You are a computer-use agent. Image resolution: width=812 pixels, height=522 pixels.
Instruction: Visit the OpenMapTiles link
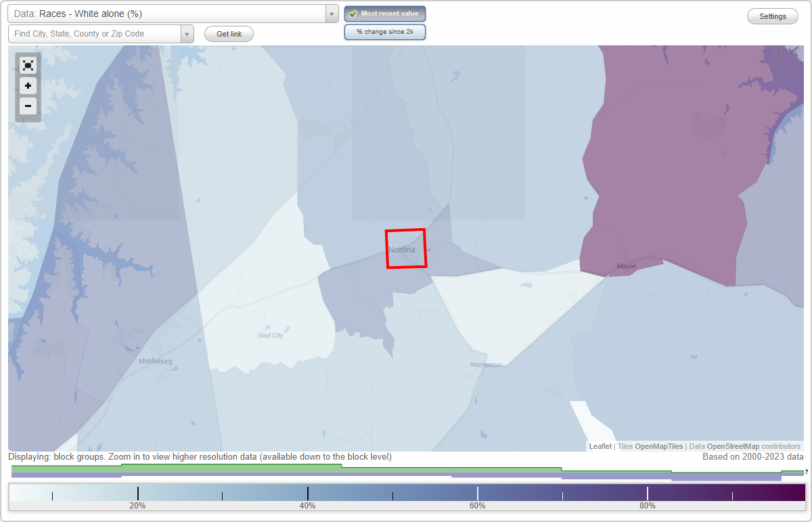[658, 446]
